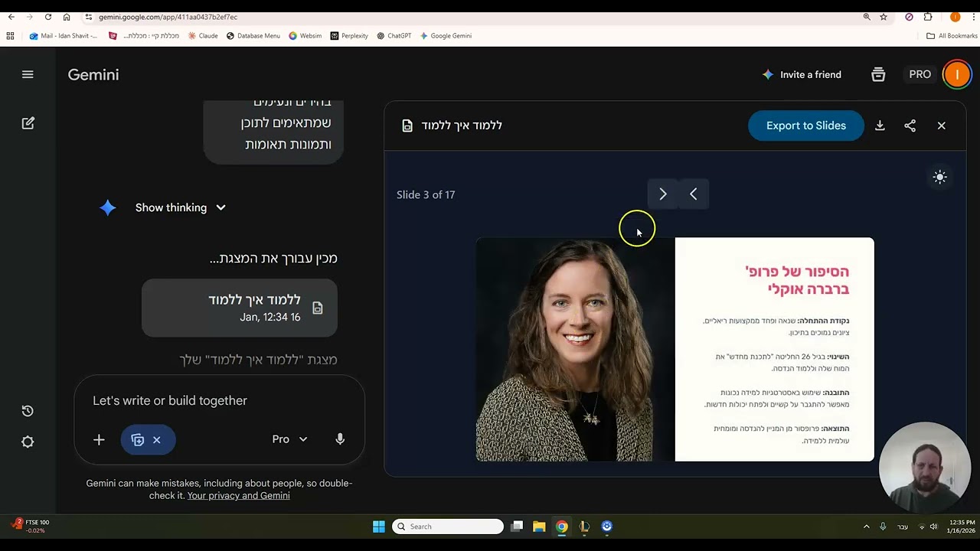The image size is (980, 551).
Task: Export to Slides
Action: point(806,126)
